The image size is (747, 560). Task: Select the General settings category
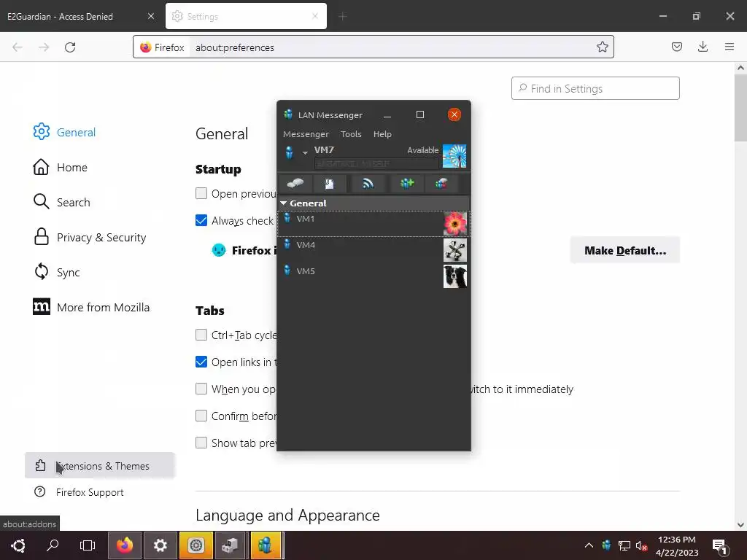coord(64,132)
